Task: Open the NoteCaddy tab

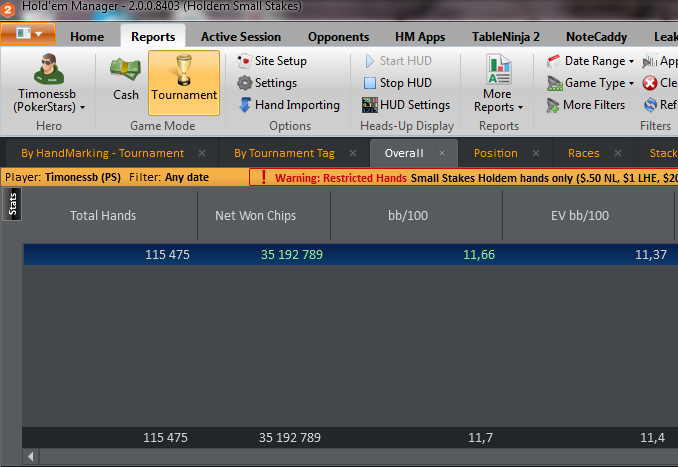Action: 596,37
